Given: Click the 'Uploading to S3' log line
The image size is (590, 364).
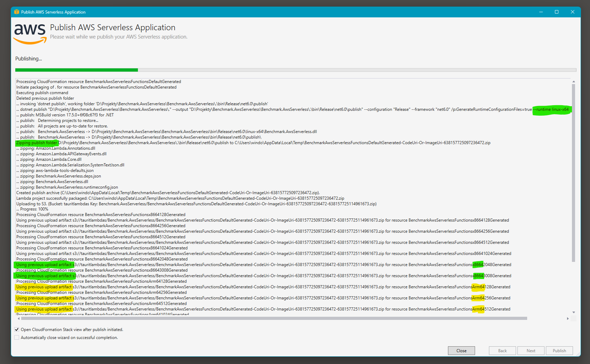Looking at the screenshot, I should pos(196,204).
